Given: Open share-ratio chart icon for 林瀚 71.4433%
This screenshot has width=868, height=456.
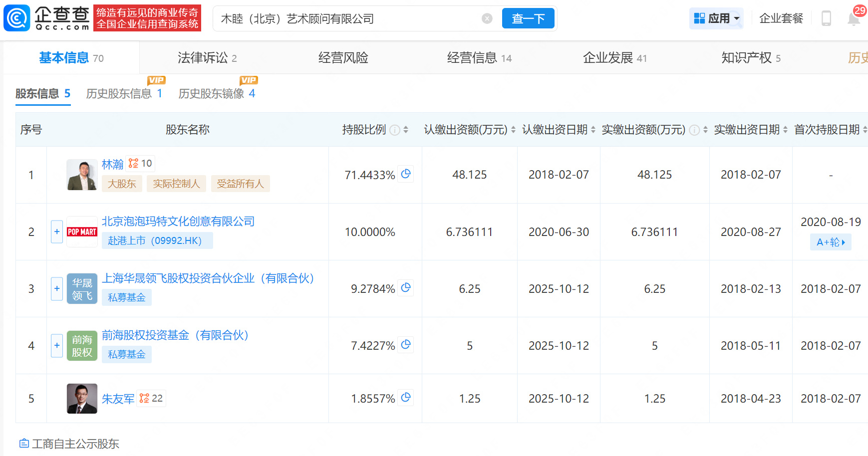Looking at the screenshot, I should pos(406,174).
